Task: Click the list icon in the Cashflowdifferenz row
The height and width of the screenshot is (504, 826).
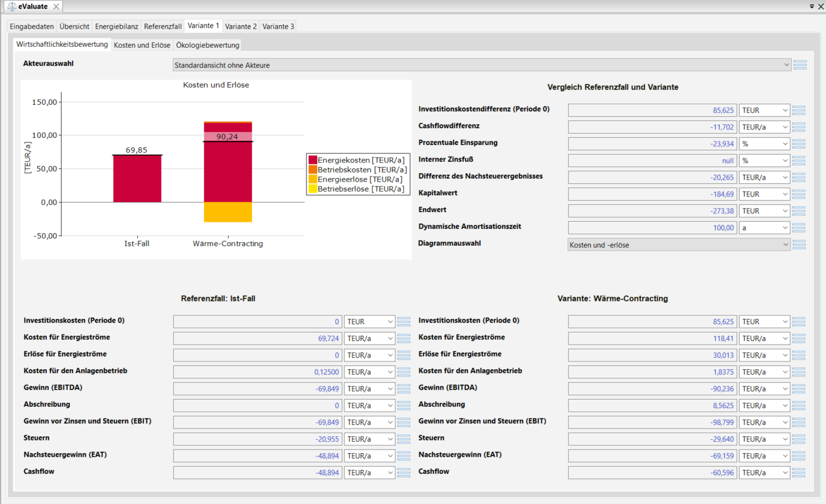Action: pos(798,127)
